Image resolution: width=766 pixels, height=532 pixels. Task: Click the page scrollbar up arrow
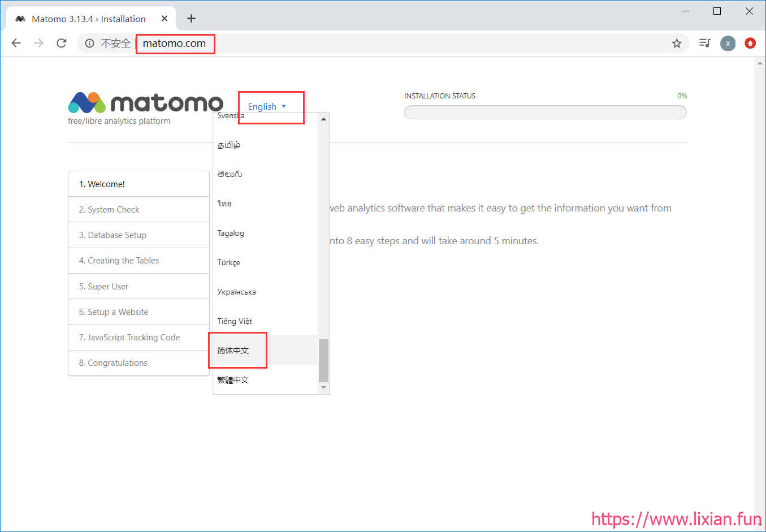click(760, 63)
